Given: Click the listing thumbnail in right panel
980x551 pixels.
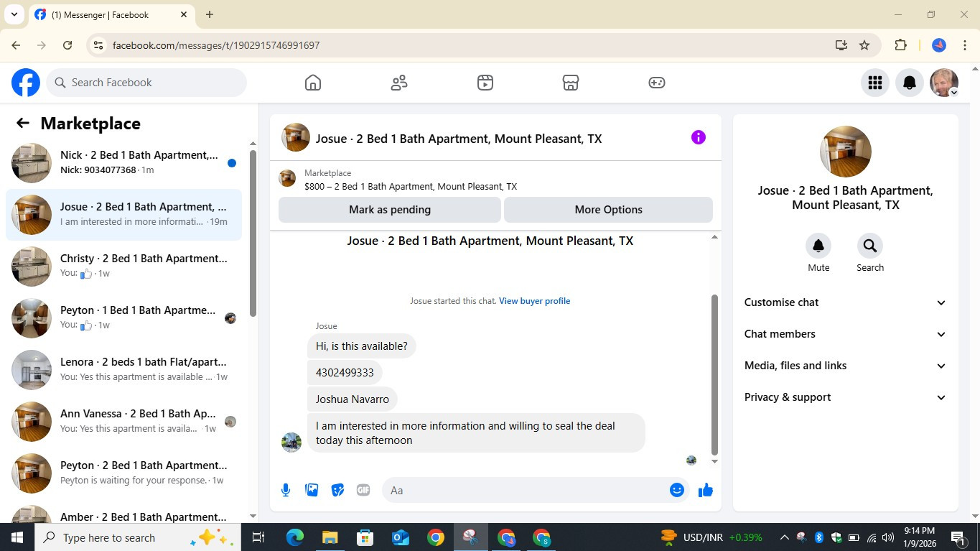Looking at the screenshot, I should pyautogui.click(x=846, y=152).
